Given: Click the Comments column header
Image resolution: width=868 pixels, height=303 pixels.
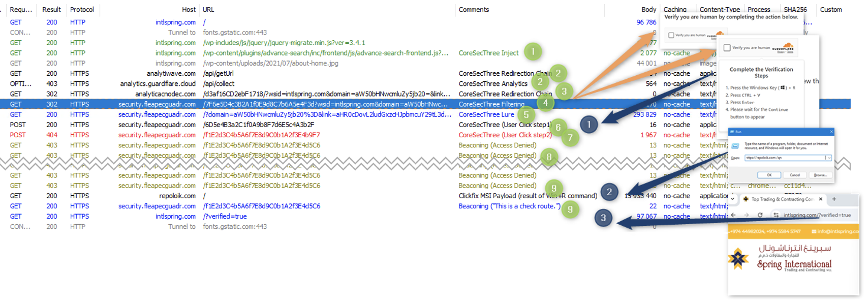Looking at the screenshot, I should coord(474,10).
